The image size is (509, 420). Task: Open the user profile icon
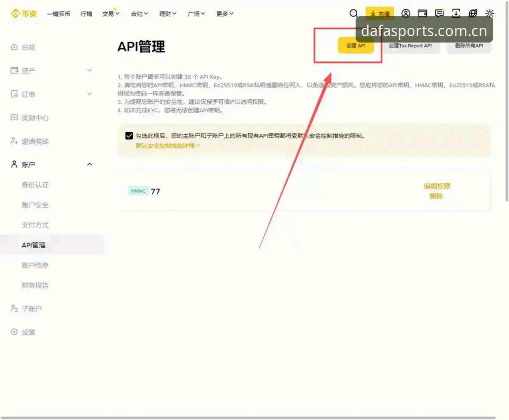click(x=406, y=13)
